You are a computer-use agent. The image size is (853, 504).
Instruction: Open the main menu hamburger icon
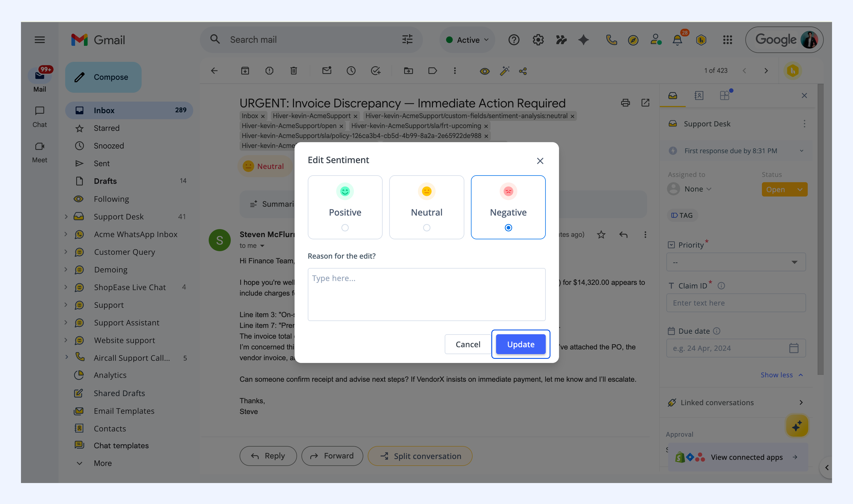(x=40, y=40)
